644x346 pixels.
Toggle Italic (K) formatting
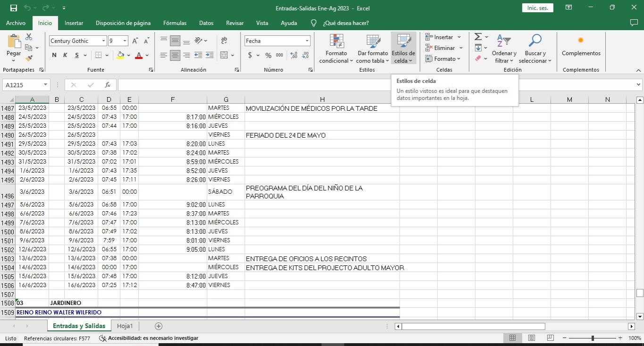[66, 55]
